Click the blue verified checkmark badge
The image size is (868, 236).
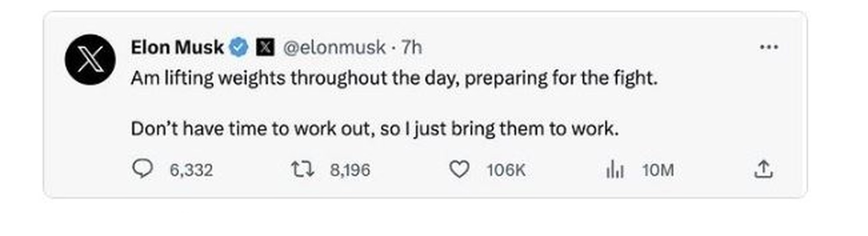click(238, 47)
